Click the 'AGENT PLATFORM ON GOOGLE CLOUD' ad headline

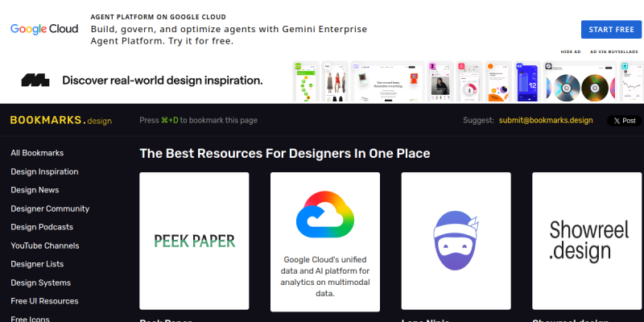coord(159,17)
